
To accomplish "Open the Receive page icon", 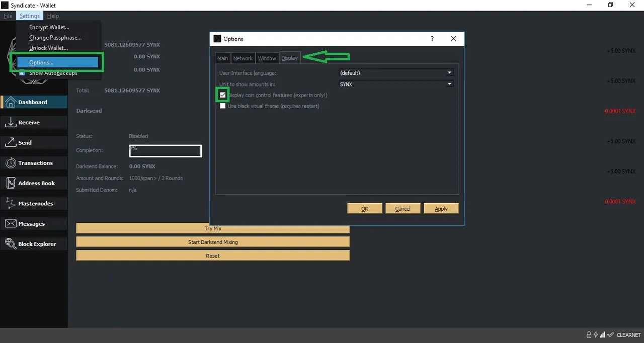I will [x=10, y=122].
